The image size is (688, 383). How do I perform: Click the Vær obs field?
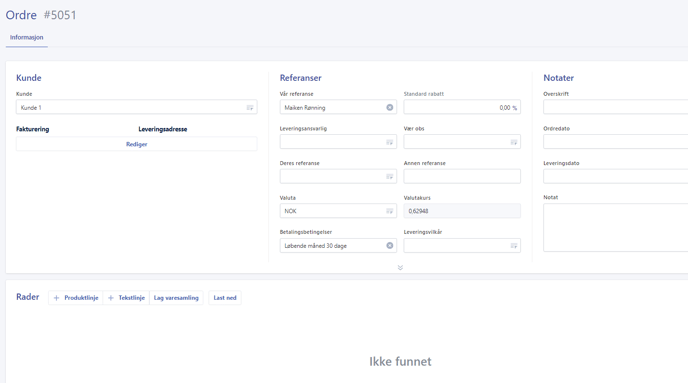(x=462, y=142)
